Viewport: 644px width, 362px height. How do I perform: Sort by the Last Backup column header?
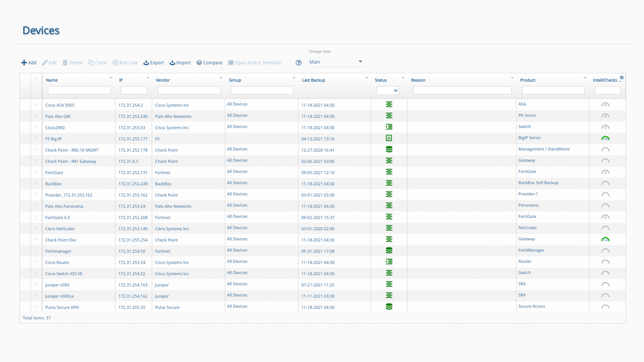point(313,80)
